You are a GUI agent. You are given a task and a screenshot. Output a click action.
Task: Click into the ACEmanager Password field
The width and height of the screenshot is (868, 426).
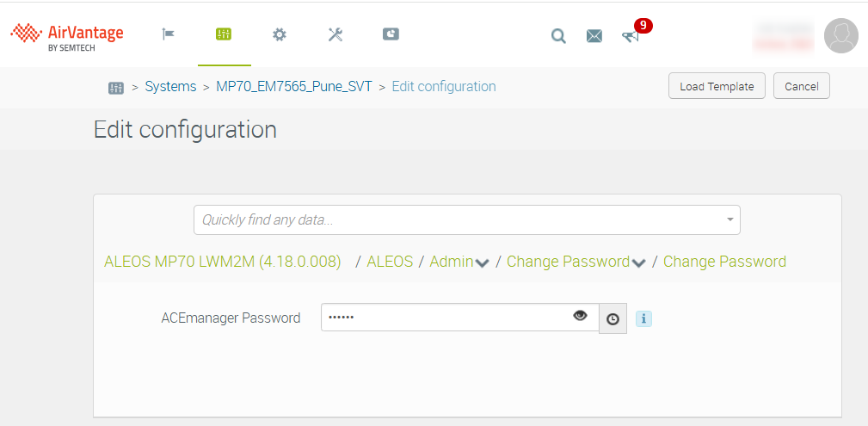(x=446, y=318)
